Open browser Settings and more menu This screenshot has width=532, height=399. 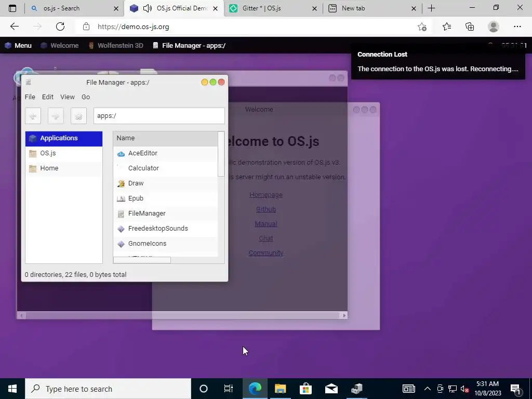coord(517,26)
